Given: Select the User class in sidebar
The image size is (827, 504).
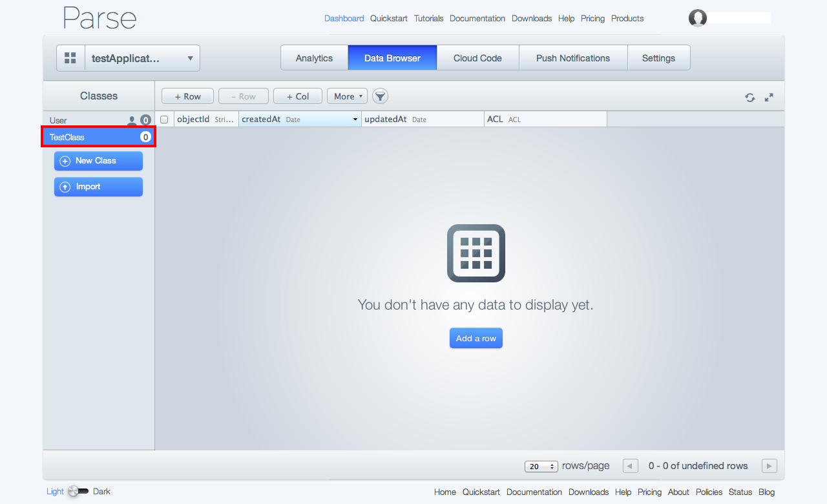Looking at the screenshot, I should click(x=99, y=120).
